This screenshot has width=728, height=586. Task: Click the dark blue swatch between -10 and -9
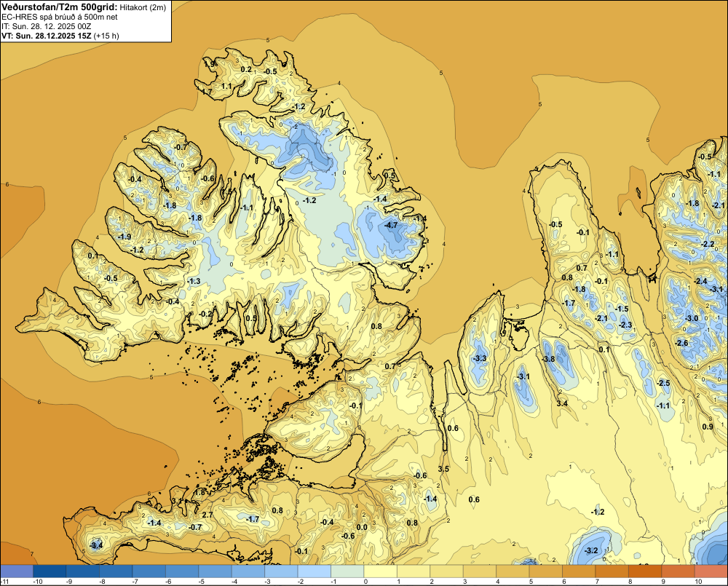point(50,571)
